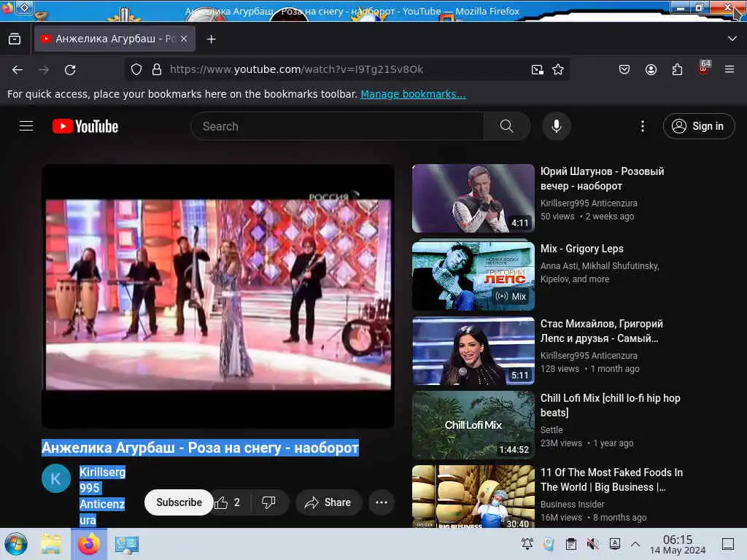Open the Start menu orb
The height and width of the screenshot is (560, 747).
(x=16, y=544)
